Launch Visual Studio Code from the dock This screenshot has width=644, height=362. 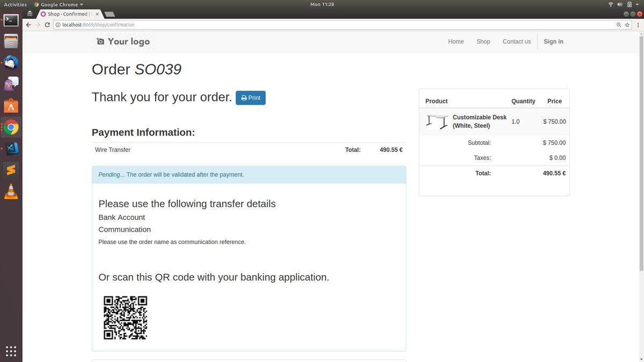(11, 149)
